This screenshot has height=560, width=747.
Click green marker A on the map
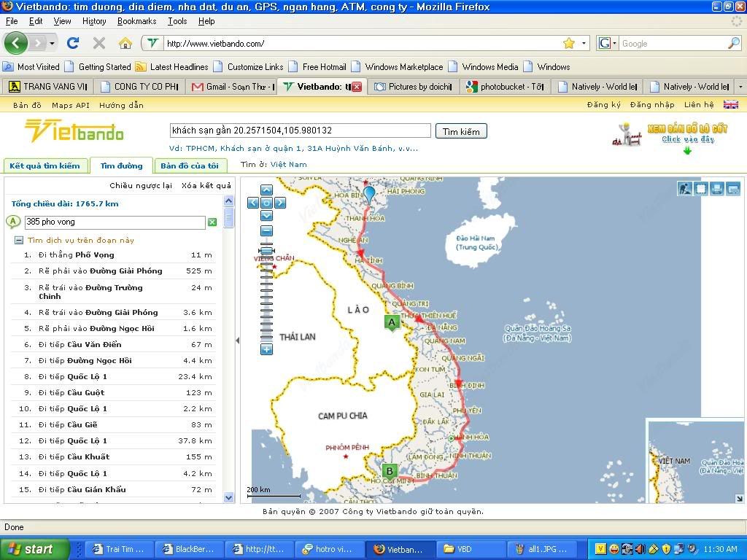pyautogui.click(x=392, y=323)
